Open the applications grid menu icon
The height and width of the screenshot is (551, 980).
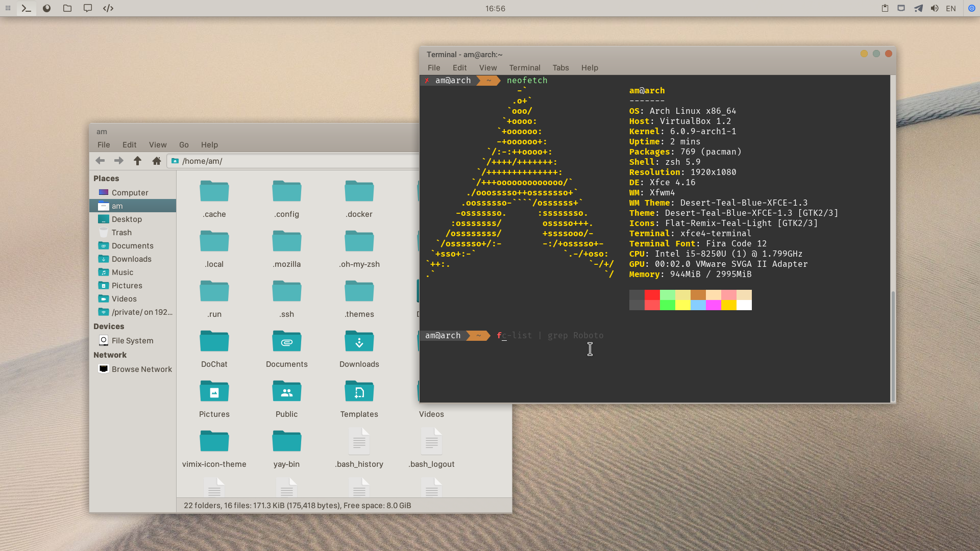(x=8, y=8)
